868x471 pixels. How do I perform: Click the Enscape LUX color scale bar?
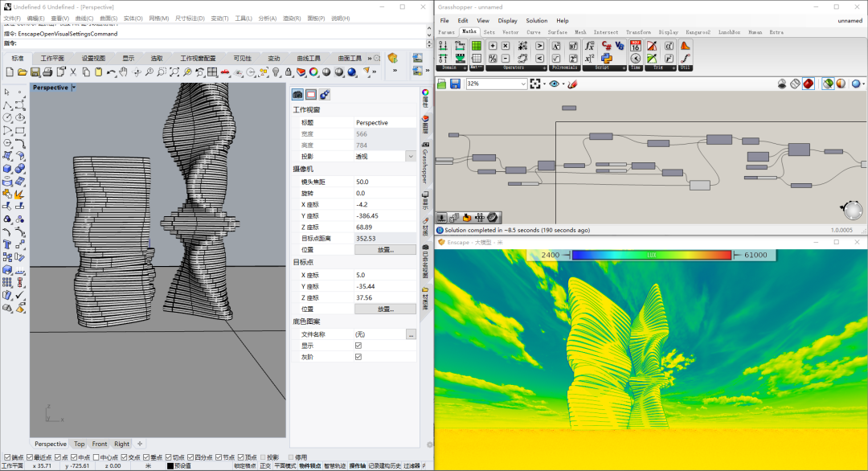pos(652,255)
